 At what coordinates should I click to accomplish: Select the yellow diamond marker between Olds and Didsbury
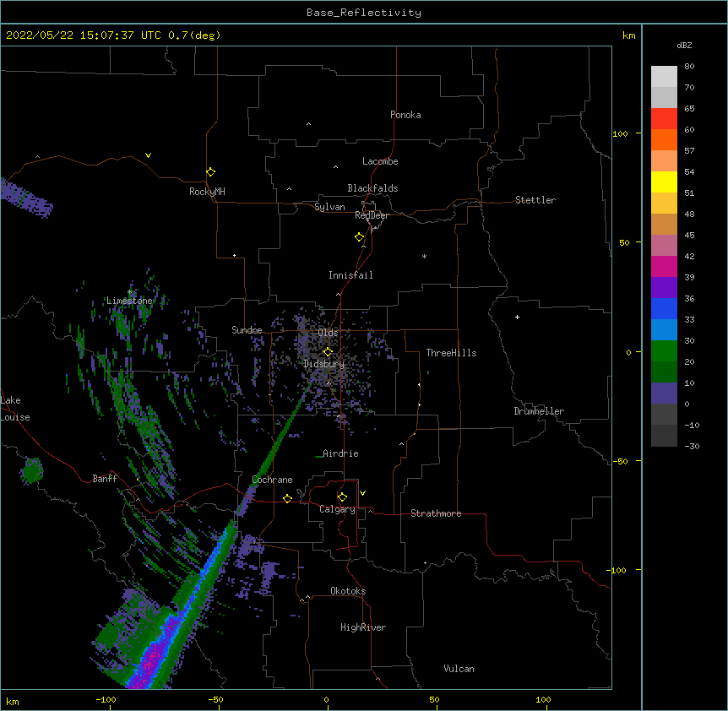[328, 351]
